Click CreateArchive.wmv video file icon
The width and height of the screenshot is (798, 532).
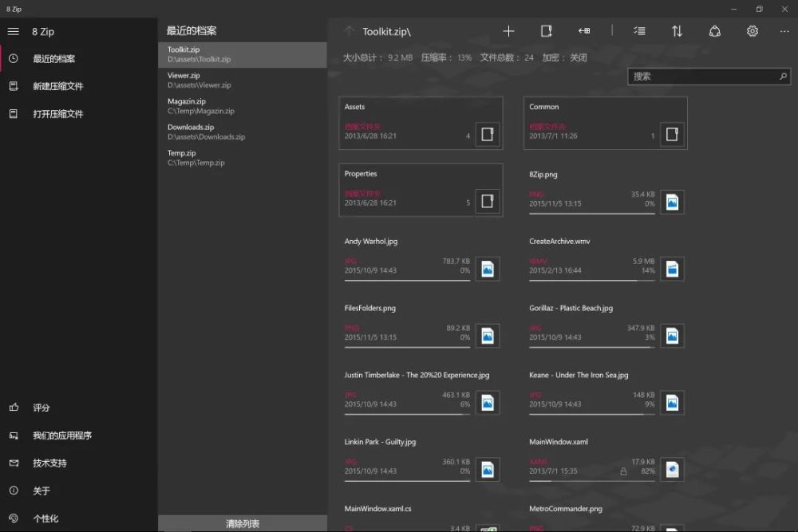[672, 269]
